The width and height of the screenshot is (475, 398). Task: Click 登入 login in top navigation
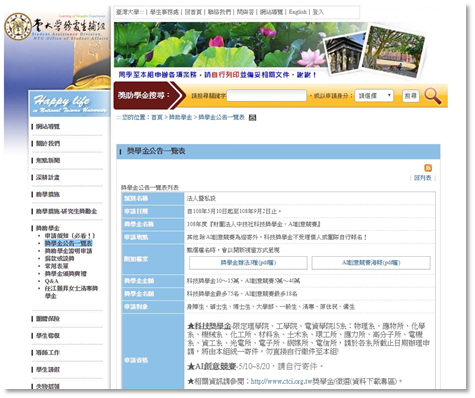pyautogui.click(x=318, y=12)
